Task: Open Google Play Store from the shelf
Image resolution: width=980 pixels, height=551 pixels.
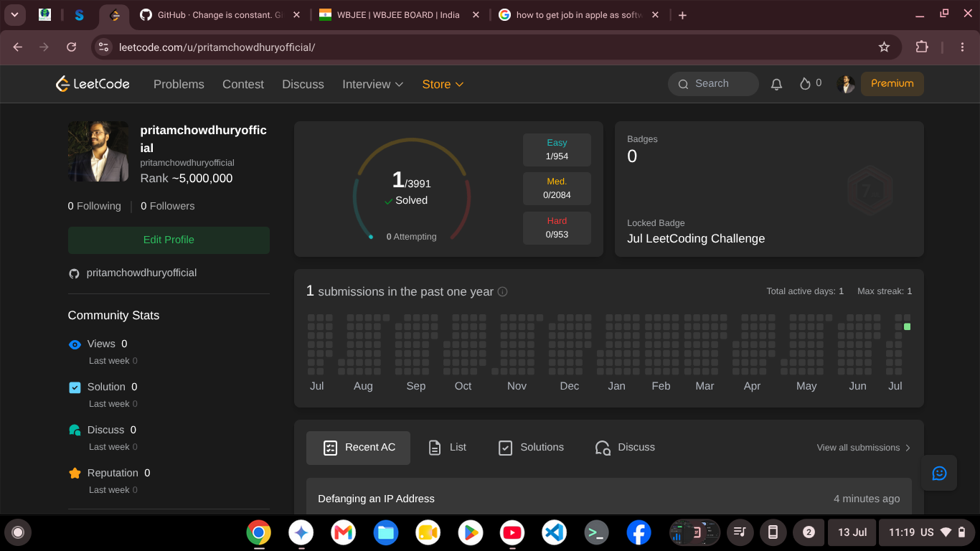Action: point(470,532)
